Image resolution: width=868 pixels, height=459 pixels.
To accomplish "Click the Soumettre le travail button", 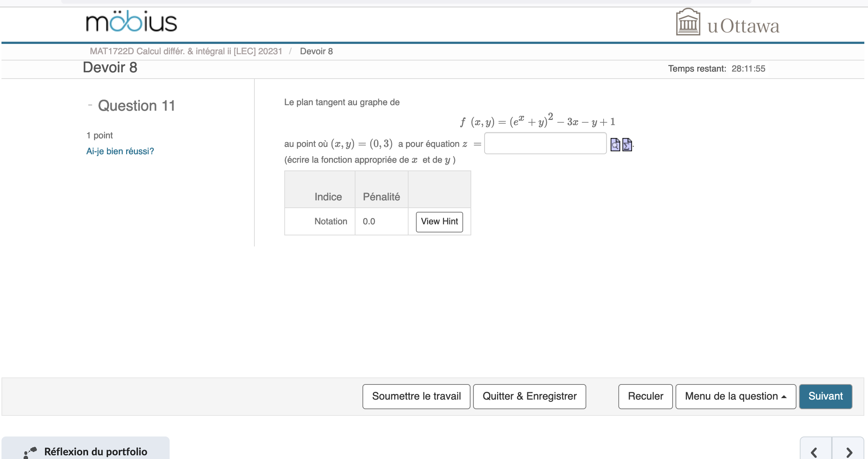I will click(416, 396).
